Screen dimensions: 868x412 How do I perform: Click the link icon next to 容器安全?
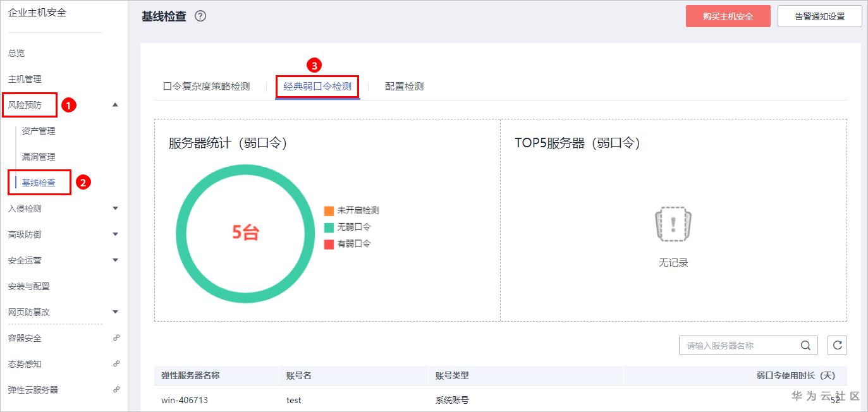[116, 338]
